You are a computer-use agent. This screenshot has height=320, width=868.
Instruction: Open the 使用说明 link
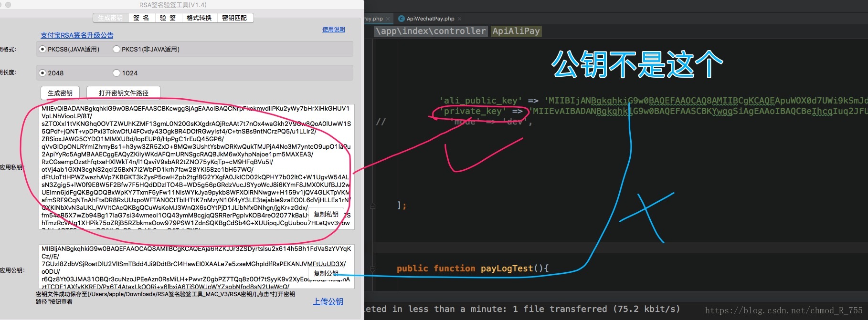click(x=333, y=30)
